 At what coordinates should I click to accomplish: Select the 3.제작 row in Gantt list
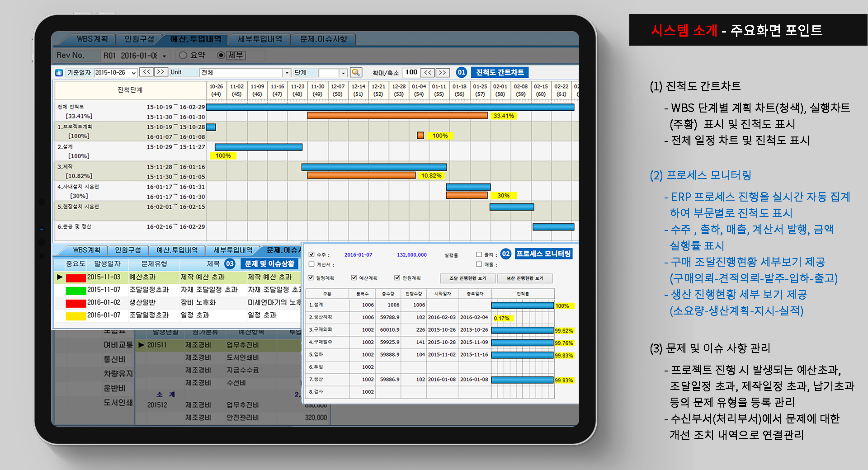(130, 171)
